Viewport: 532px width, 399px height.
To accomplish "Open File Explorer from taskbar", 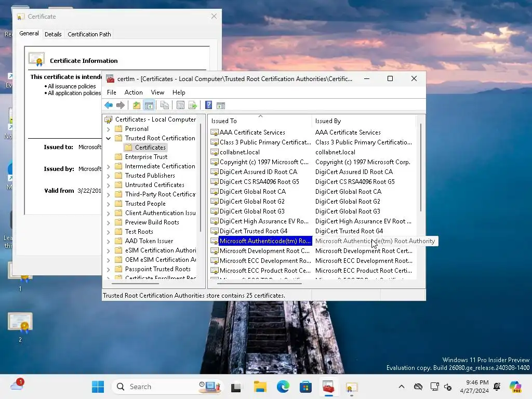I will (x=260, y=387).
